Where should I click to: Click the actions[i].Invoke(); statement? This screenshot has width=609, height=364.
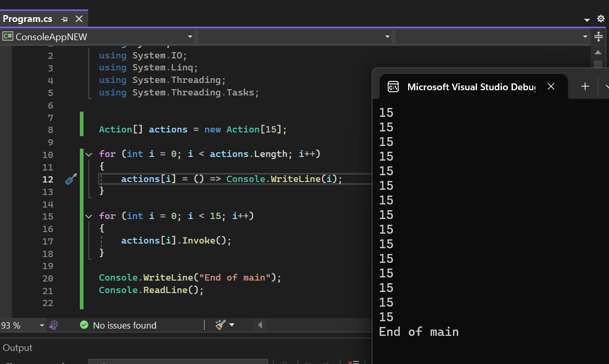[x=176, y=240]
